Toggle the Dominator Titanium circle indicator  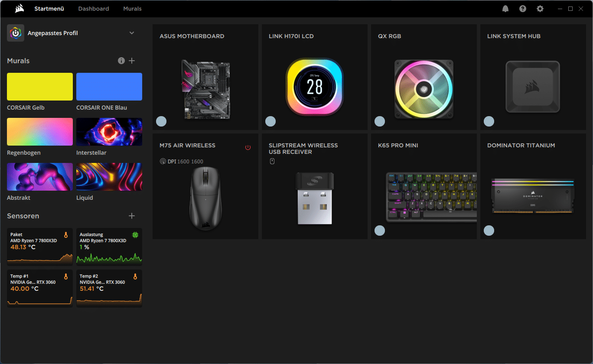click(x=489, y=231)
